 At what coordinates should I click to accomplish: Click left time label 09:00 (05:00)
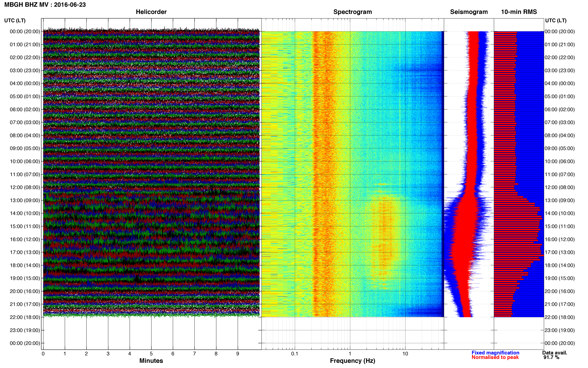25,148
